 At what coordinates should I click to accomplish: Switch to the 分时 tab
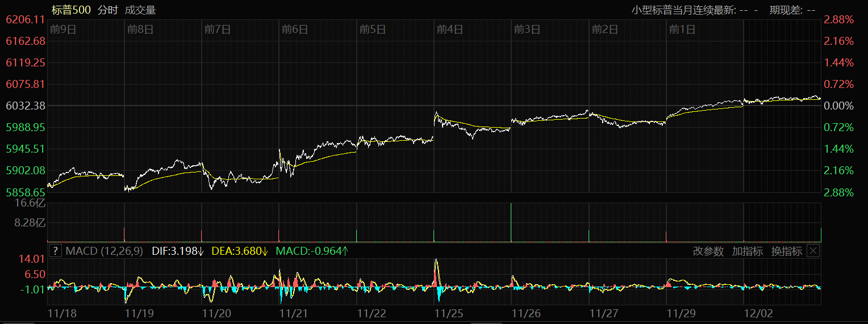click(108, 10)
